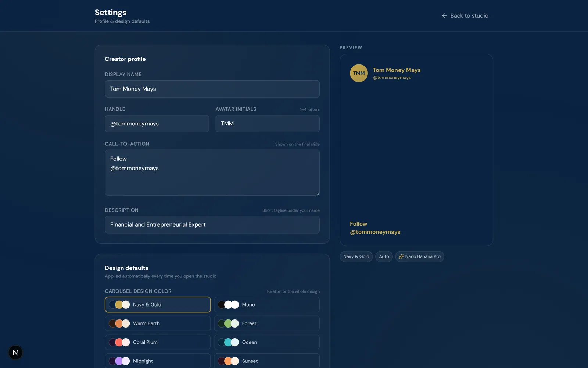Click the Nano Banana Pro sparkle icon
Viewport: 588px width, 368px height.
click(401, 256)
